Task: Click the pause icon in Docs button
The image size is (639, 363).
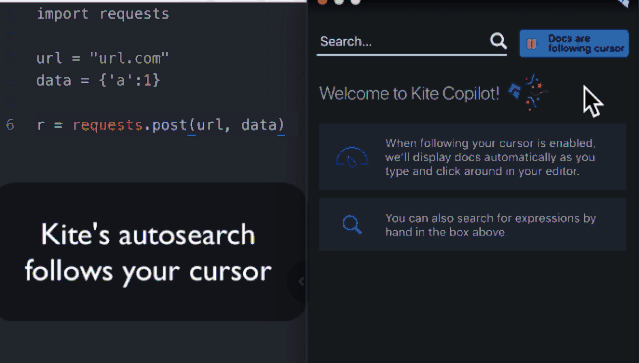Action: (x=531, y=44)
